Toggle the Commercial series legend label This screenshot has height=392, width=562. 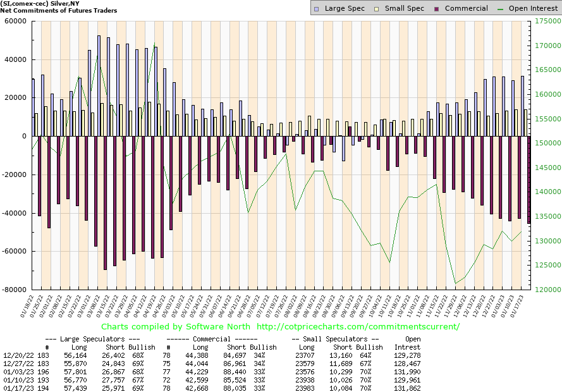click(x=466, y=9)
